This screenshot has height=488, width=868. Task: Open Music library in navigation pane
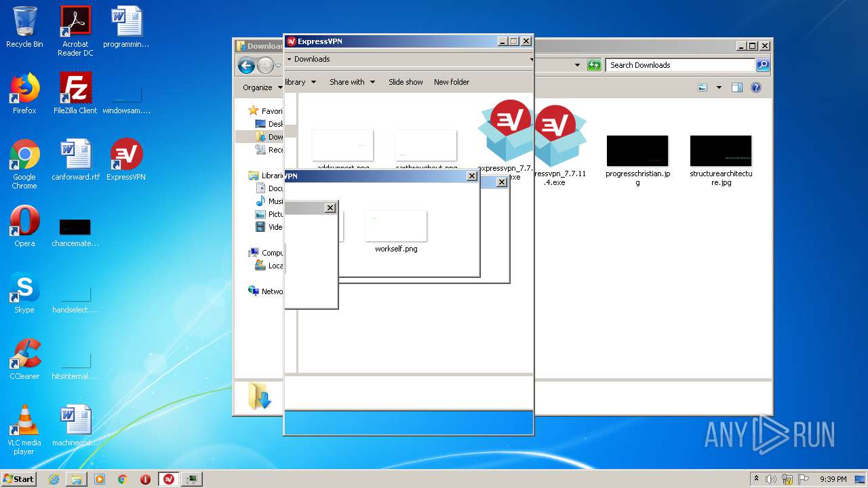click(270, 201)
